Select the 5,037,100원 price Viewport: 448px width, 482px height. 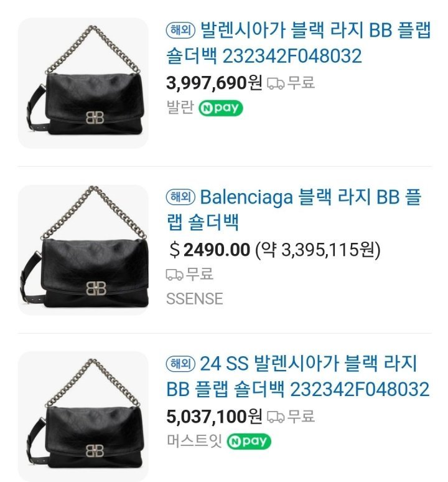(x=214, y=416)
